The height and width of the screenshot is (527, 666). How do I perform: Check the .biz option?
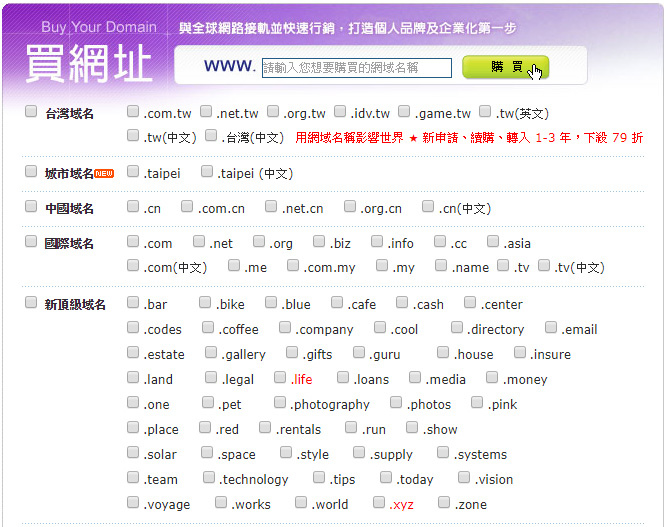point(319,242)
